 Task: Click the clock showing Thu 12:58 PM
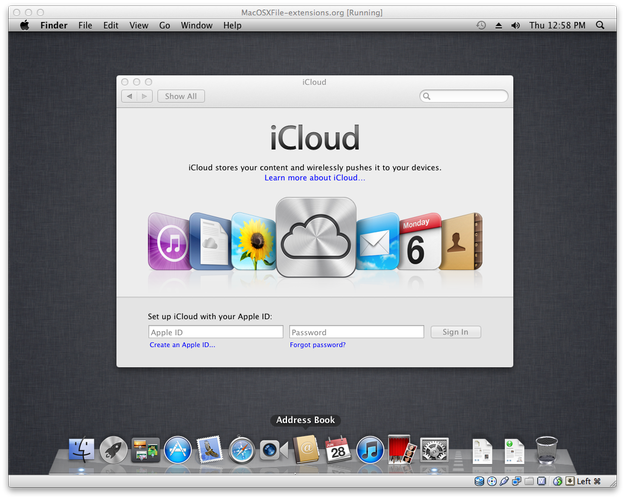click(x=557, y=25)
